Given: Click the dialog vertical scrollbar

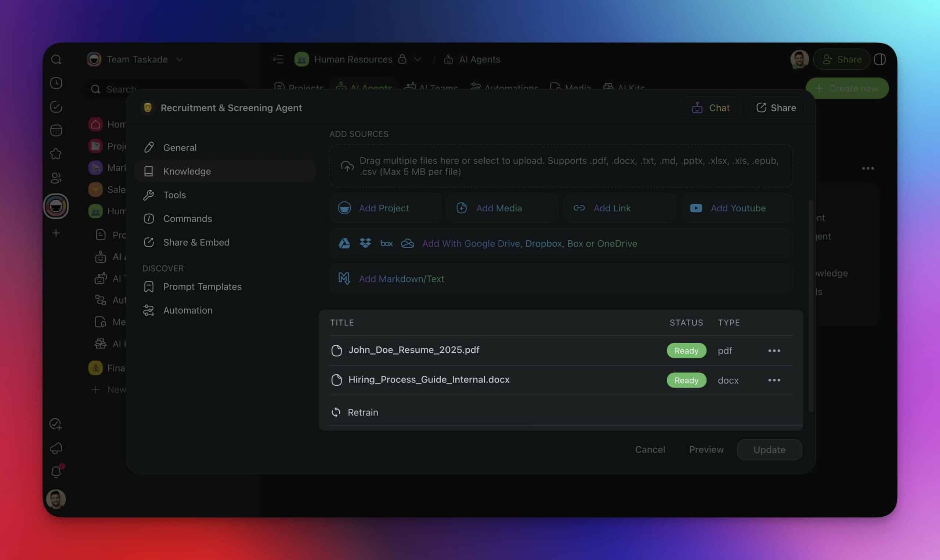Looking at the screenshot, I should pos(810,306).
